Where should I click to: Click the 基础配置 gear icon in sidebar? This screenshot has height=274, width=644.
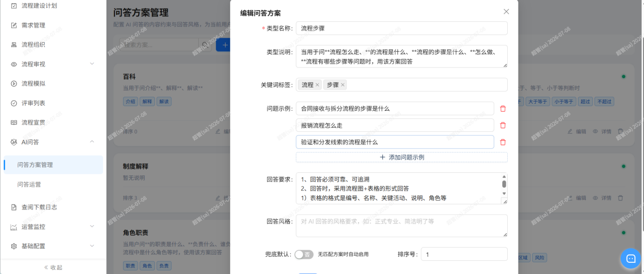point(14,246)
